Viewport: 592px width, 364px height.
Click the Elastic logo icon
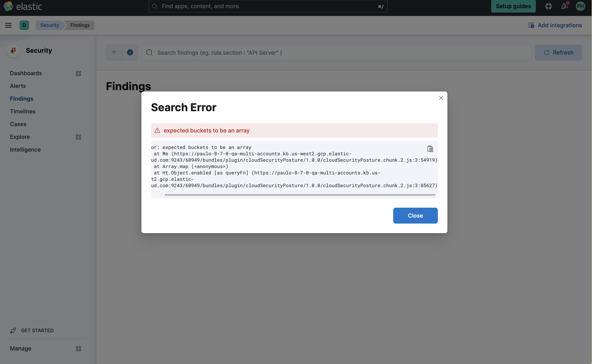coord(8,6)
